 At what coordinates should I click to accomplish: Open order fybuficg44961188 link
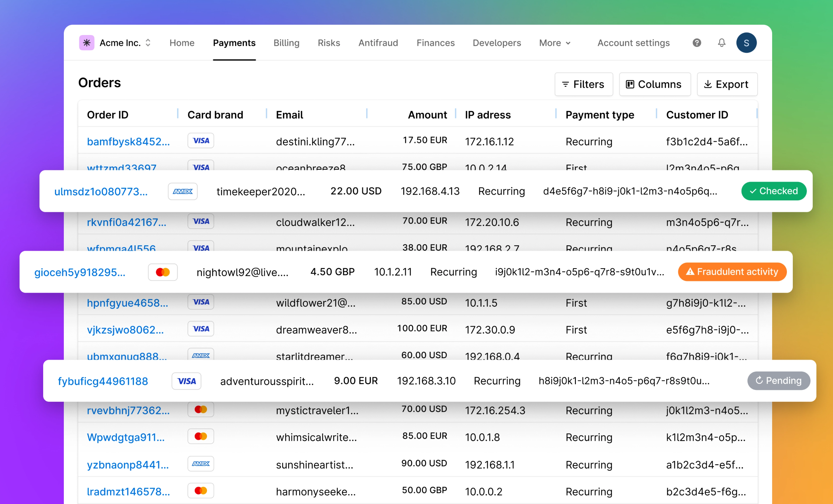(x=103, y=382)
